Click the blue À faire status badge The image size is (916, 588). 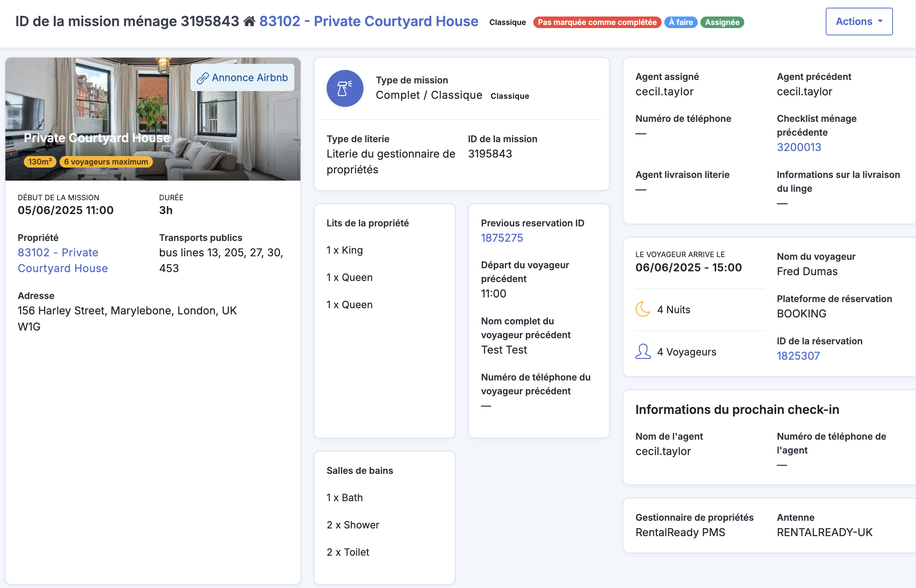680,22
